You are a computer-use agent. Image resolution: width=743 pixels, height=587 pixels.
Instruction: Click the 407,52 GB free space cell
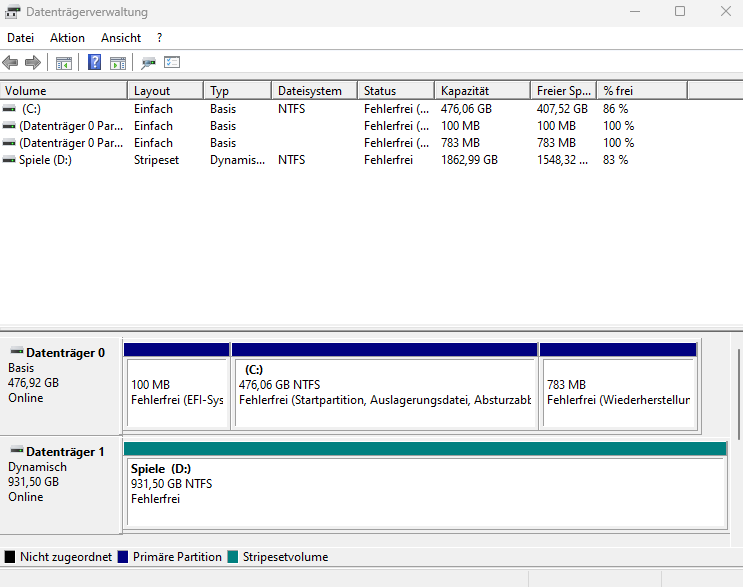click(562, 109)
